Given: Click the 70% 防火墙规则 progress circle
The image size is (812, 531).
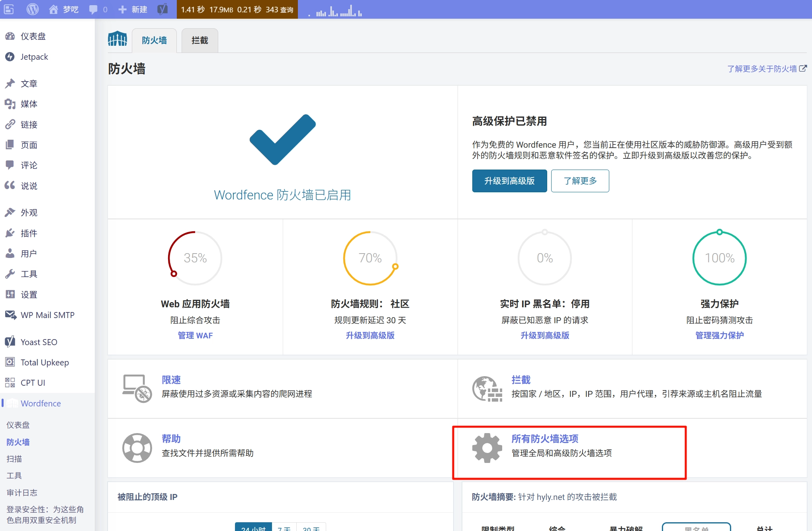Looking at the screenshot, I should click(370, 258).
